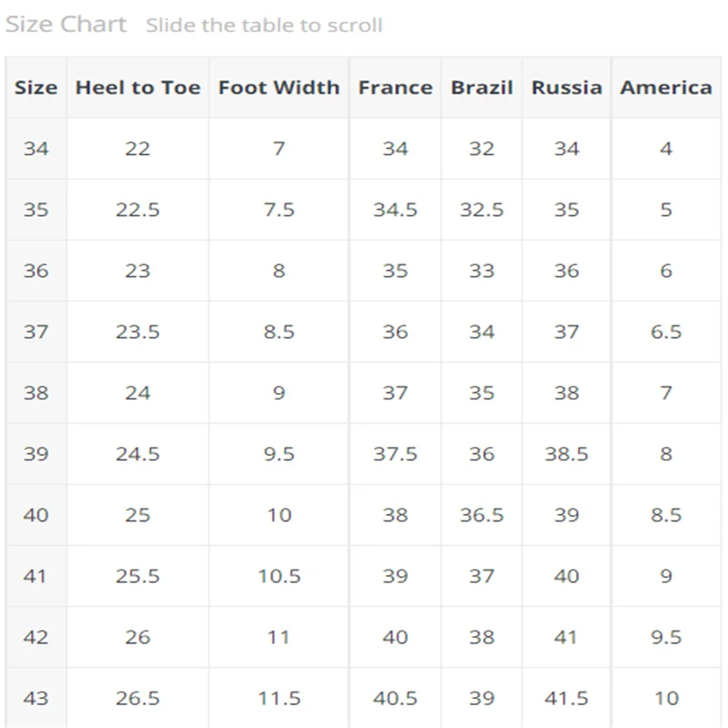Select the 32.5 Brazil size cell

(481, 209)
